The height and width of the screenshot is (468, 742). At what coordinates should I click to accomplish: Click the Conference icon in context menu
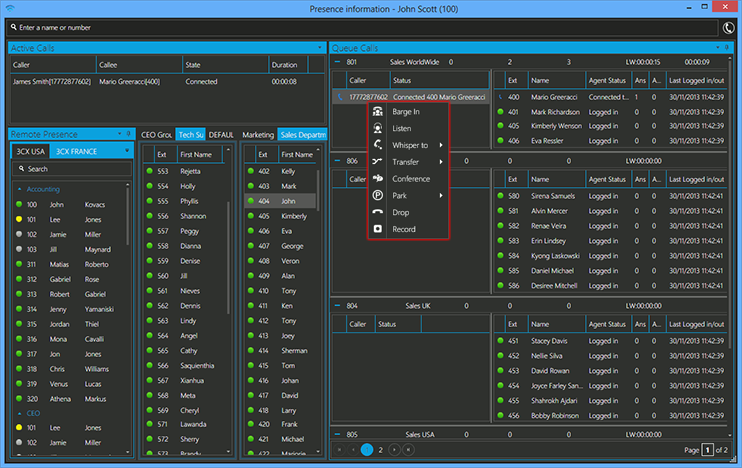[378, 178]
